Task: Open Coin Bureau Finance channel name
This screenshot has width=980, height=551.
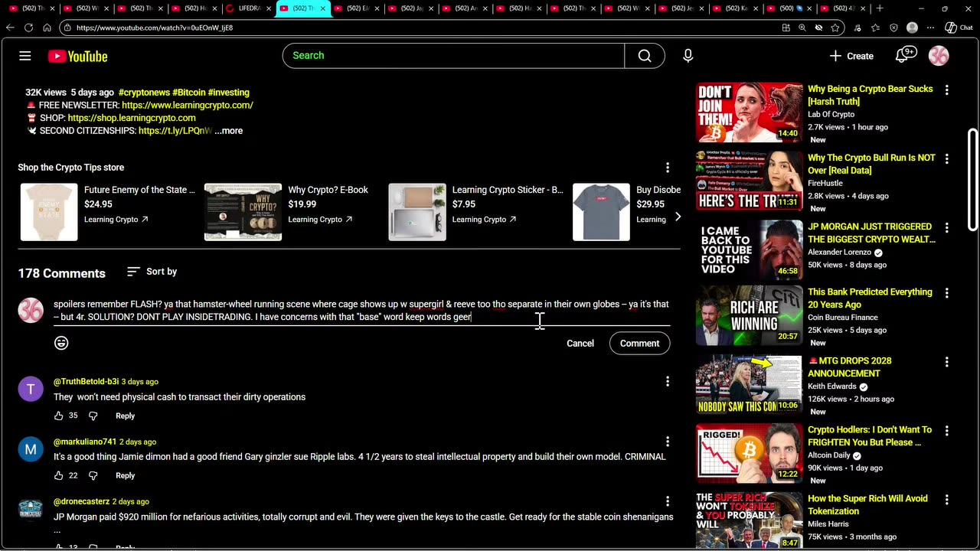Action: pos(842,318)
